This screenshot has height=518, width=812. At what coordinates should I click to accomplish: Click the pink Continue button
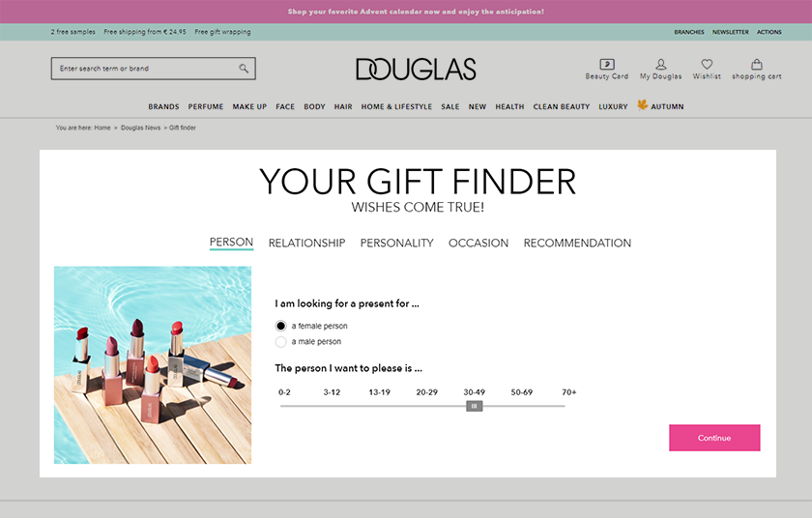tap(714, 438)
